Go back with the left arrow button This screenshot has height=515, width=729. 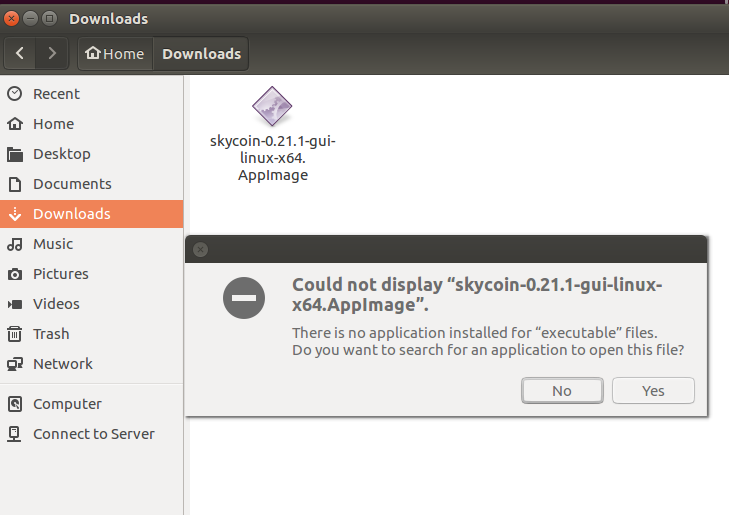click(x=20, y=53)
